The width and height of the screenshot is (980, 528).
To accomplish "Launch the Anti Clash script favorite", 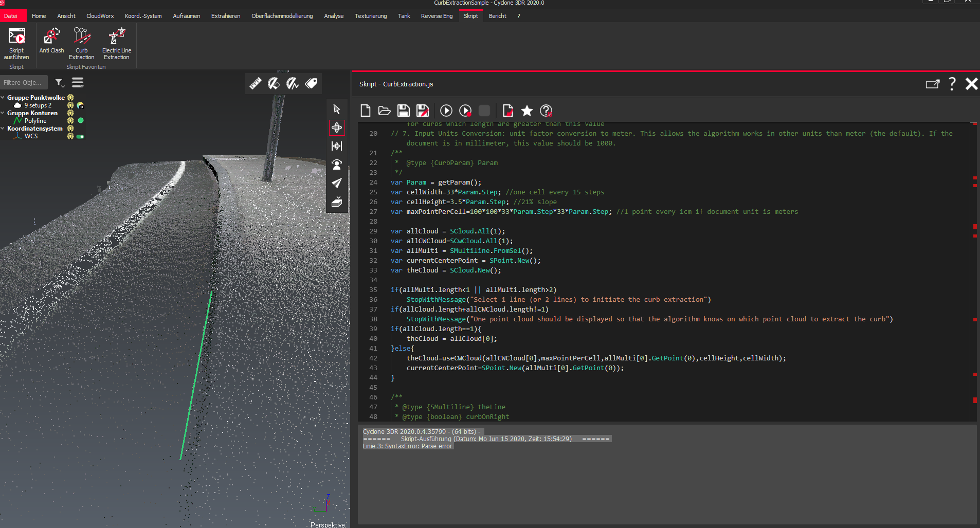I will click(x=51, y=41).
